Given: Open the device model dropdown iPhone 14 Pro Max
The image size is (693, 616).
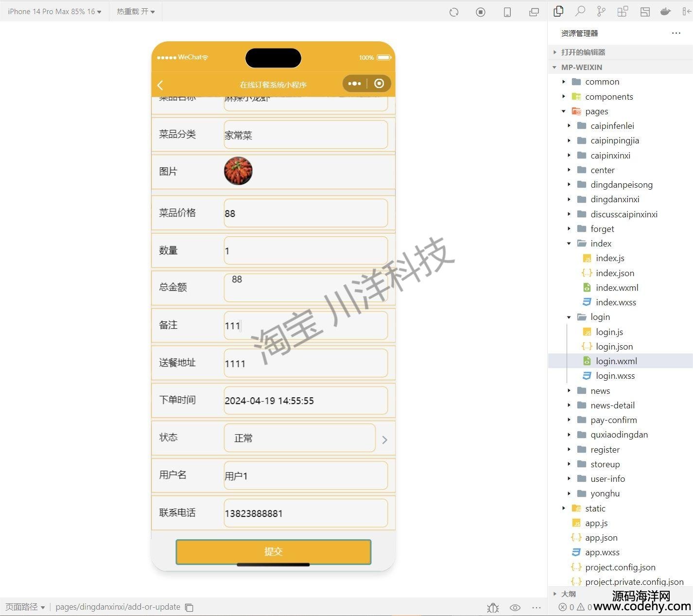Looking at the screenshot, I should (x=54, y=12).
